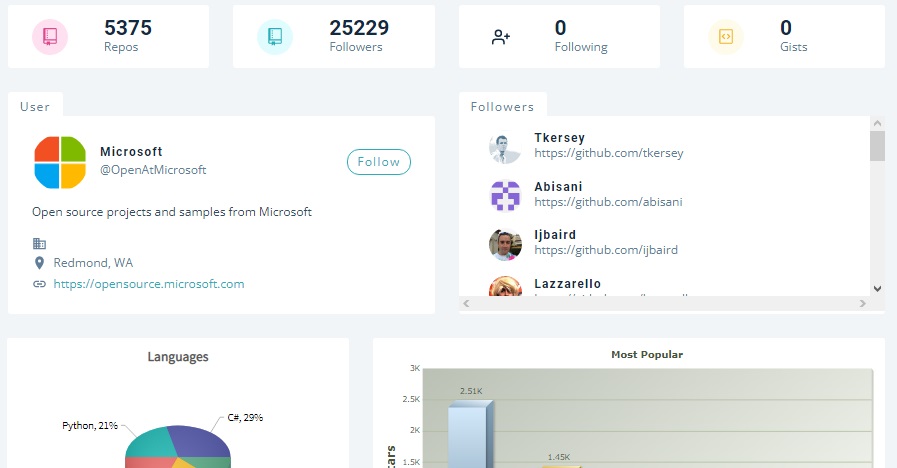Select the User panel tab label
897x468 pixels.
pyautogui.click(x=35, y=106)
